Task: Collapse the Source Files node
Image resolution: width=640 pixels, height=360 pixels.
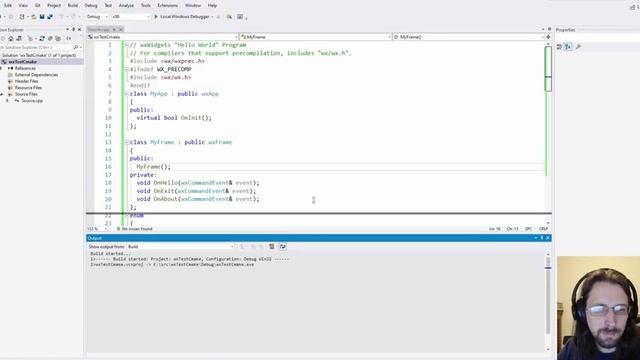Action: (2, 94)
